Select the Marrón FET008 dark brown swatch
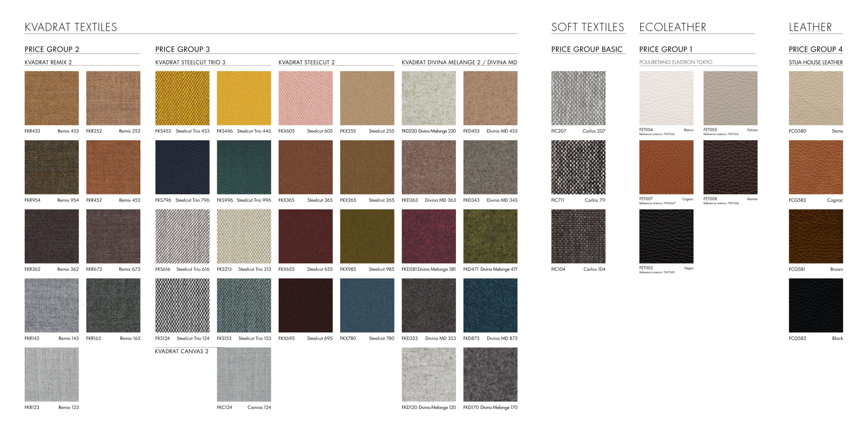This screenshot has height=433, width=868. pos(730,167)
